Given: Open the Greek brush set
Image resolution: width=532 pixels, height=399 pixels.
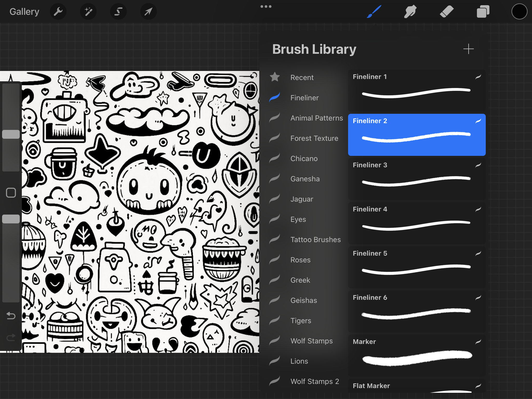Looking at the screenshot, I should (300, 280).
